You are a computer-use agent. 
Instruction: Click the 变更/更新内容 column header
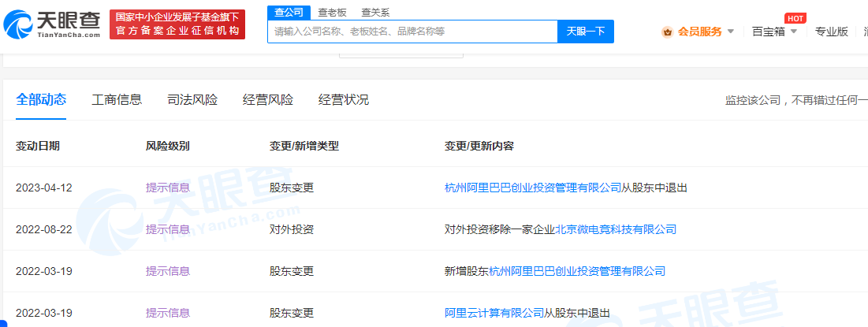[479, 146]
